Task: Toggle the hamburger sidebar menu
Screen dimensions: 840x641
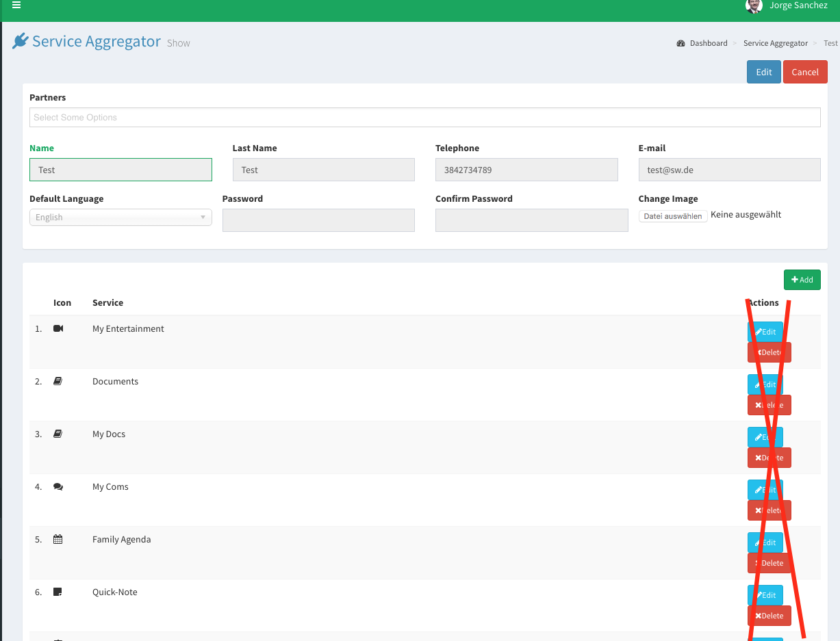Action: 16,5
